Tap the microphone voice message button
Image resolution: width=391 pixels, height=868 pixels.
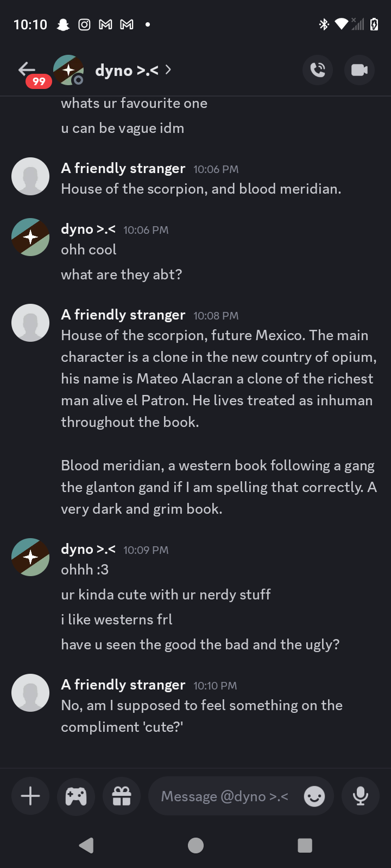(360, 796)
